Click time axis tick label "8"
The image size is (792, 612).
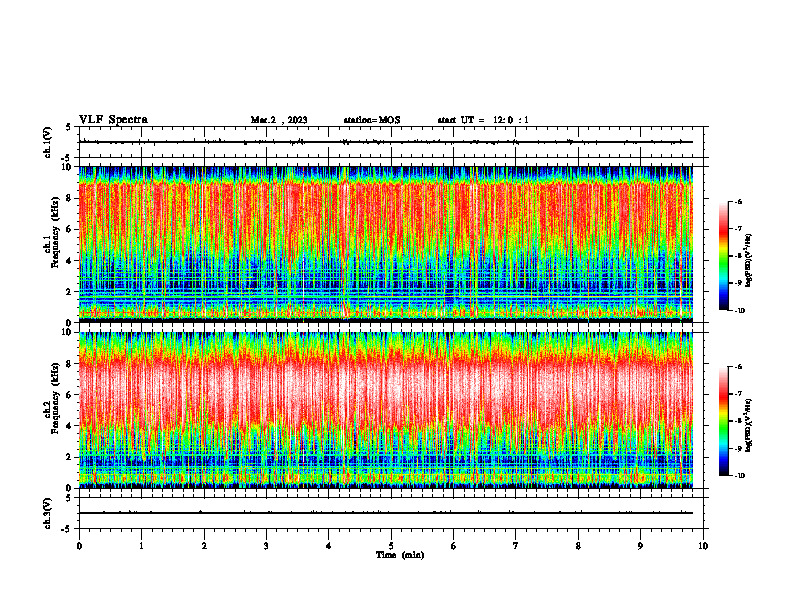click(x=578, y=546)
